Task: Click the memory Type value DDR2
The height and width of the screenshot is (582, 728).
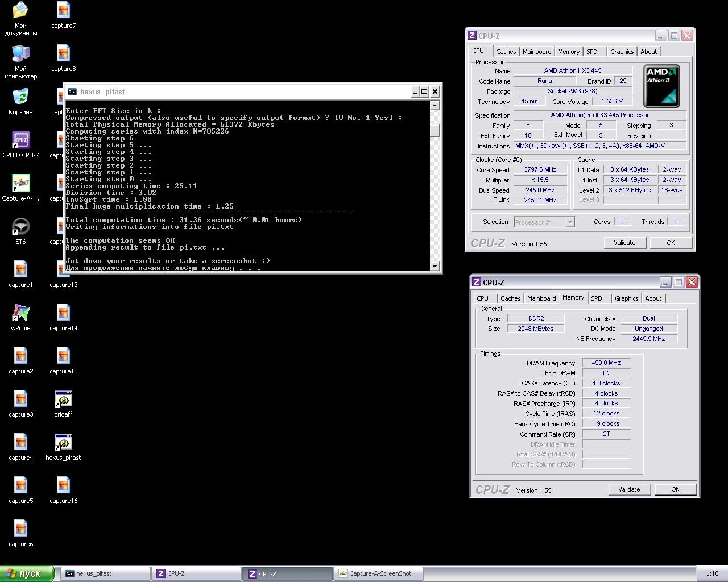Action: (x=536, y=318)
